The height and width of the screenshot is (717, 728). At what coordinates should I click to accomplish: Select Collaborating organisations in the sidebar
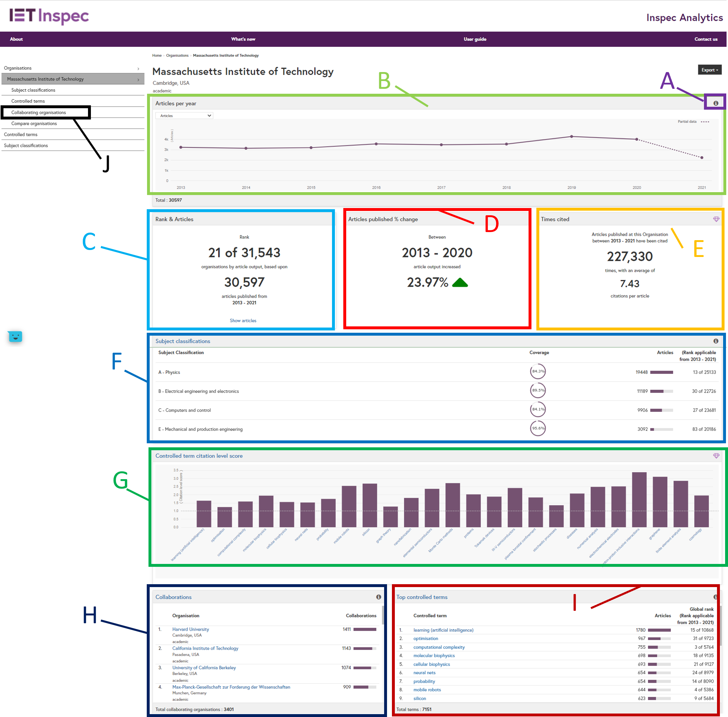coord(38,113)
